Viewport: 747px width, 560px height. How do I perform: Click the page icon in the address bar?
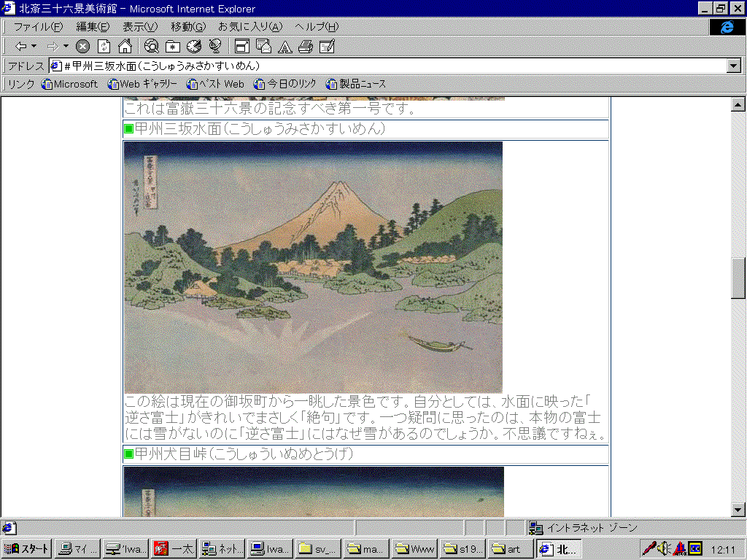tap(56, 66)
